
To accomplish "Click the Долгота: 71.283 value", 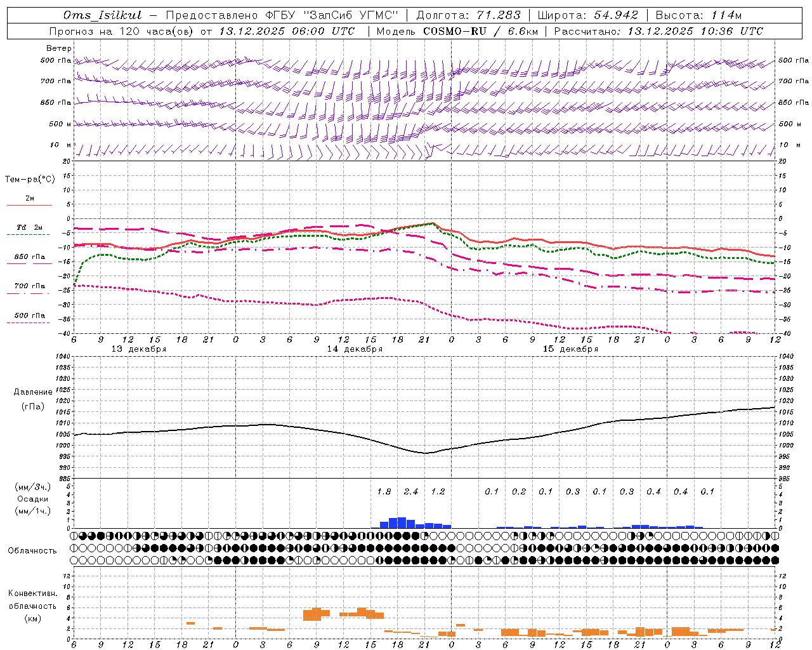I will coord(468,15).
